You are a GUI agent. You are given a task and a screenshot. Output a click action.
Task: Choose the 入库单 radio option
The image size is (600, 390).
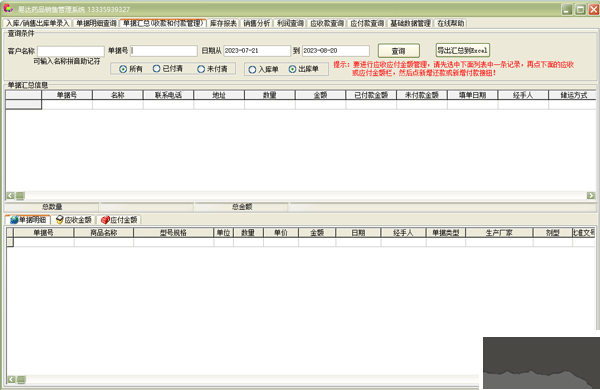252,70
